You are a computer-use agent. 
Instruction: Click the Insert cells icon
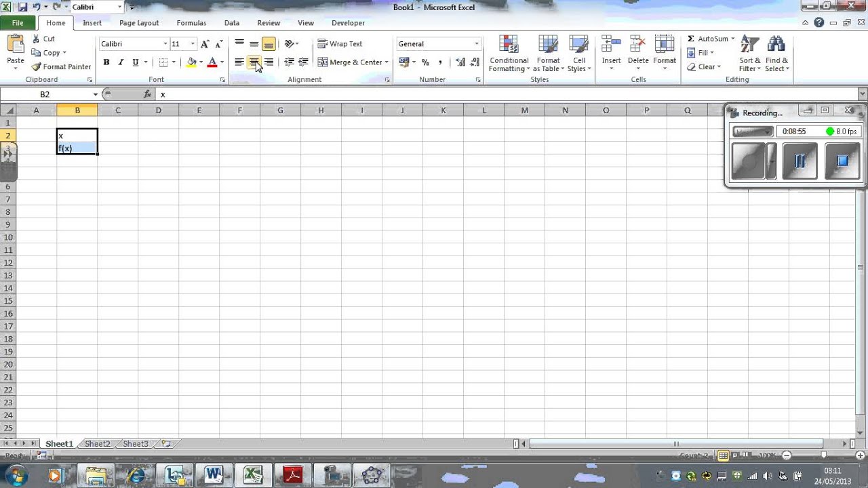point(611,45)
